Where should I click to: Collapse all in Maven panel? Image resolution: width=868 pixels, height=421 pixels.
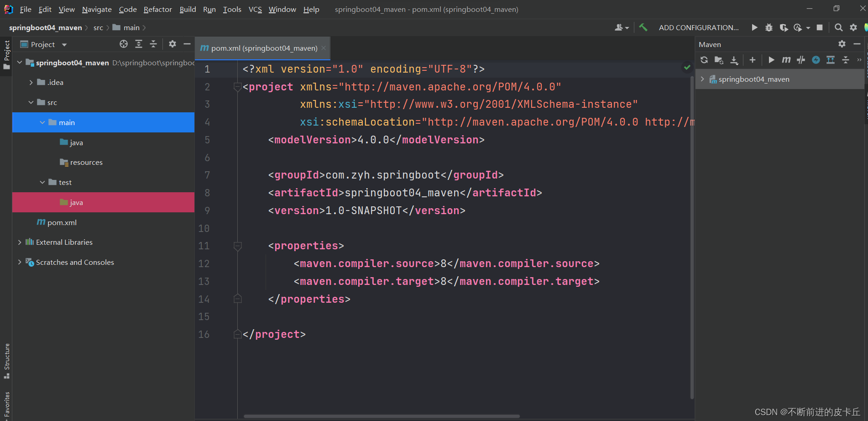pyautogui.click(x=846, y=60)
